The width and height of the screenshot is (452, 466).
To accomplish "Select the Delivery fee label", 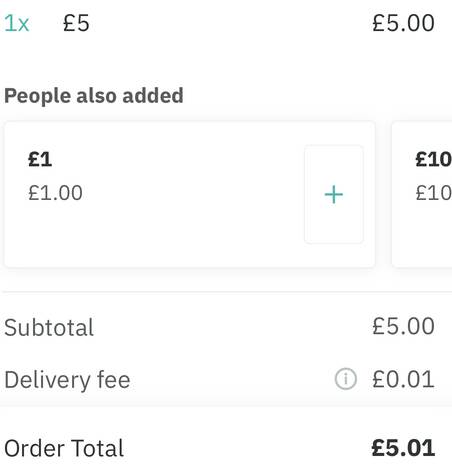I will click(67, 380).
